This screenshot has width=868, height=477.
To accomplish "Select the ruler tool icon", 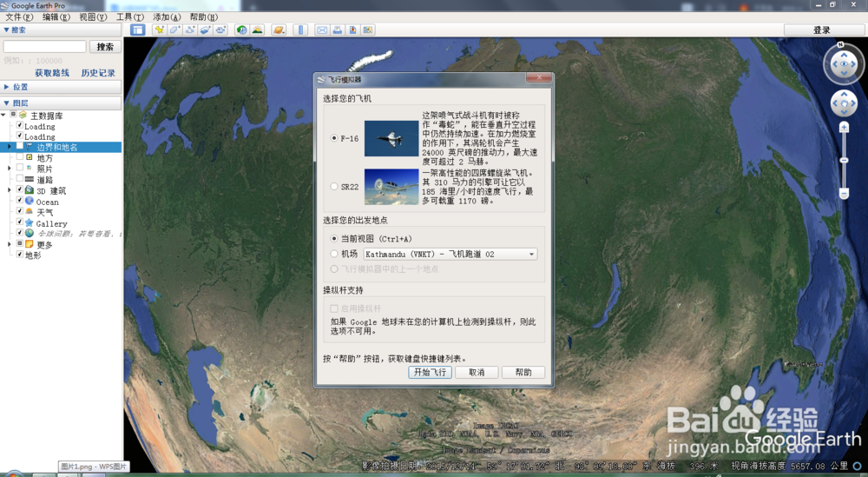I will pyautogui.click(x=300, y=30).
